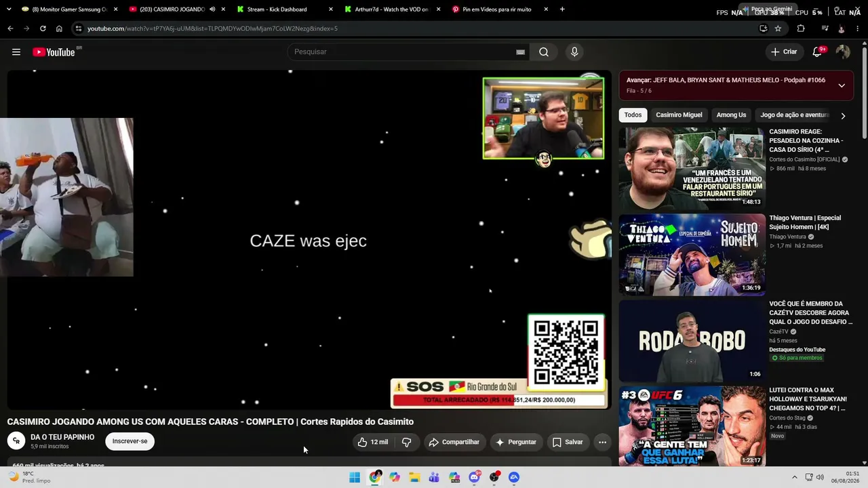Open the weather widget on taskbar
868x488 pixels.
tap(31, 477)
